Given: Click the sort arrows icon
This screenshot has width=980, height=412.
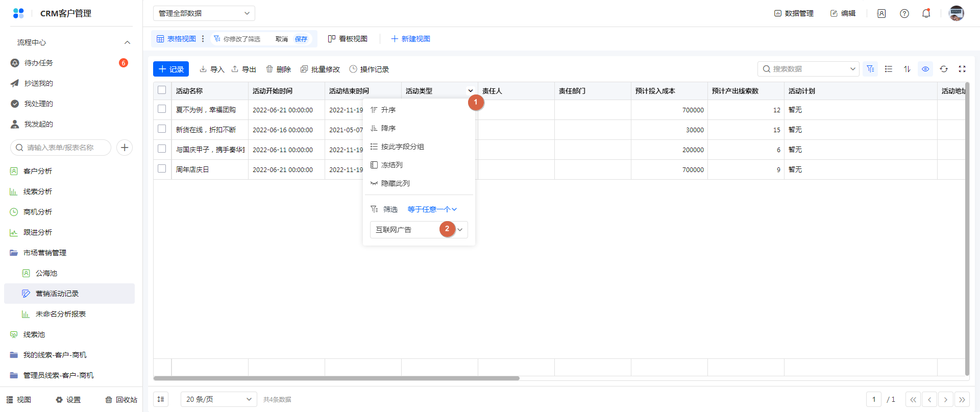Looking at the screenshot, I should pos(907,69).
